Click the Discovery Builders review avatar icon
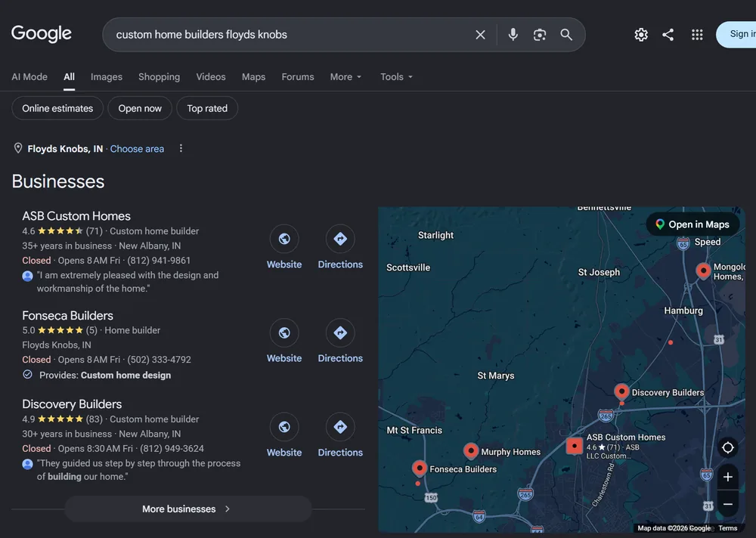The height and width of the screenshot is (538, 756). click(x=27, y=464)
